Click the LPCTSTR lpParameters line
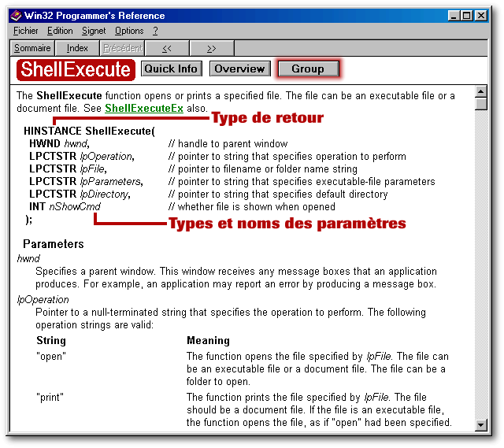The image size is (504, 448). [86, 182]
